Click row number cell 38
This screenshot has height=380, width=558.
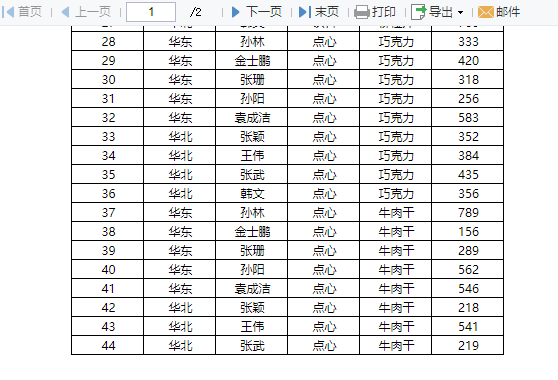pos(107,231)
